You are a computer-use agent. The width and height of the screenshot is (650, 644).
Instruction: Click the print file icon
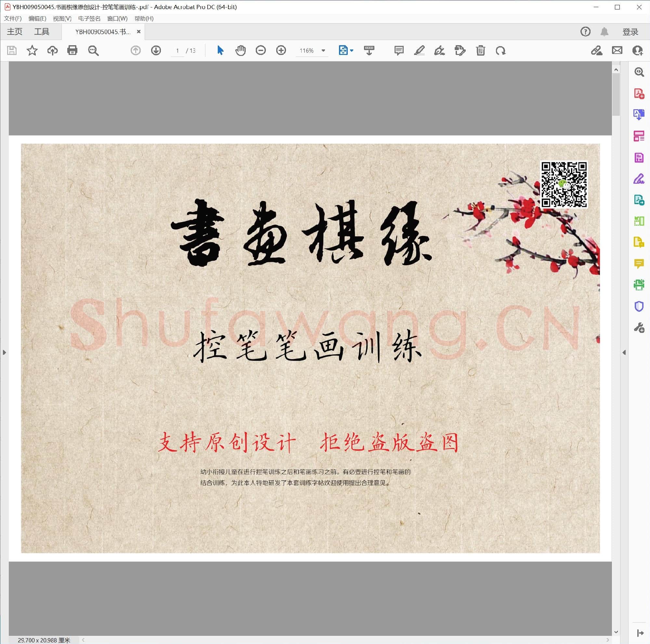click(72, 50)
